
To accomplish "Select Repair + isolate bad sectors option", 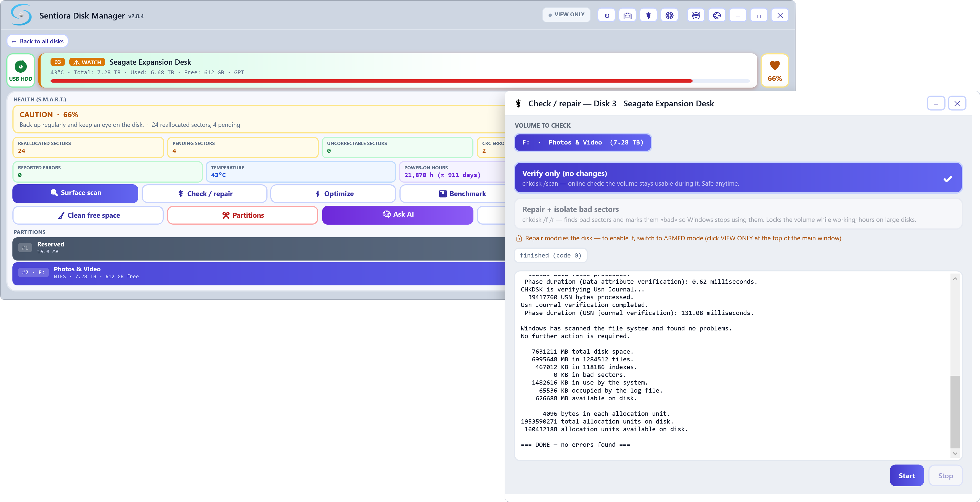I will (738, 214).
